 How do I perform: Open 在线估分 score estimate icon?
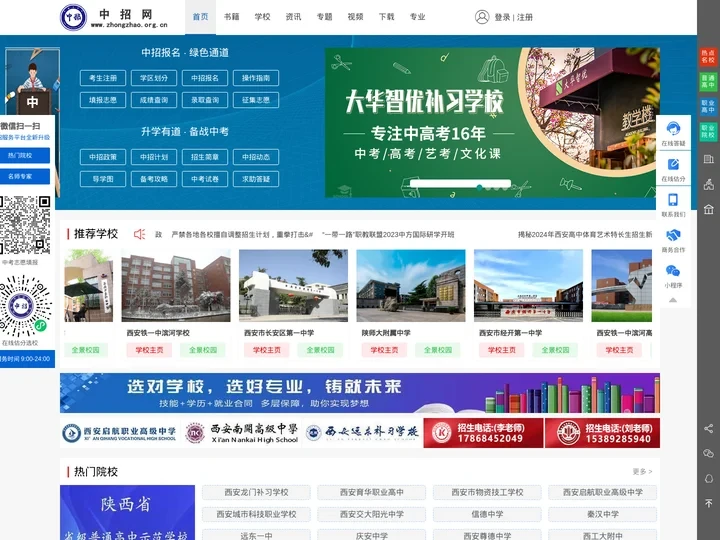pyautogui.click(x=673, y=164)
